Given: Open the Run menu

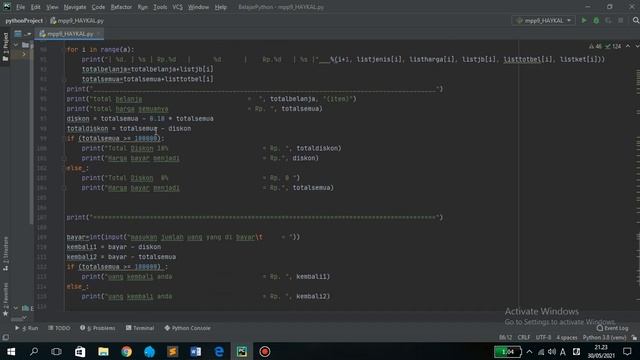Looking at the screenshot, I should coord(142,7).
